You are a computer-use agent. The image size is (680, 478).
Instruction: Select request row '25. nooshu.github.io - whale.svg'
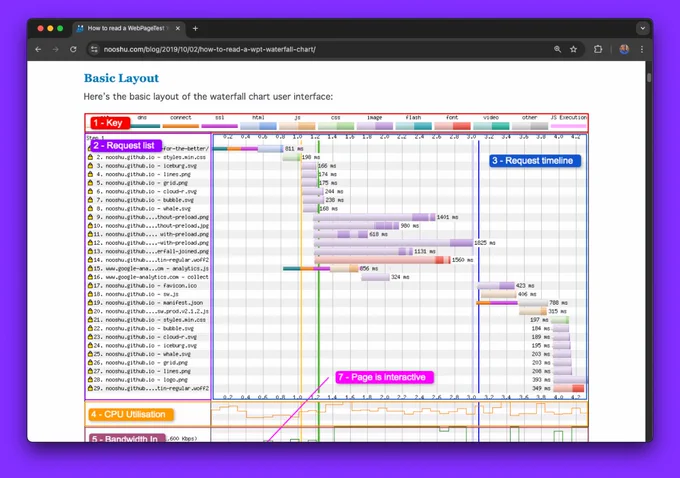(148, 354)
